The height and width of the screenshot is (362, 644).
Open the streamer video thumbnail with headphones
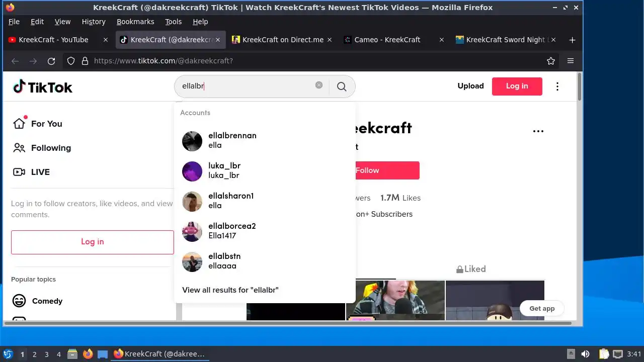[395, 300]
